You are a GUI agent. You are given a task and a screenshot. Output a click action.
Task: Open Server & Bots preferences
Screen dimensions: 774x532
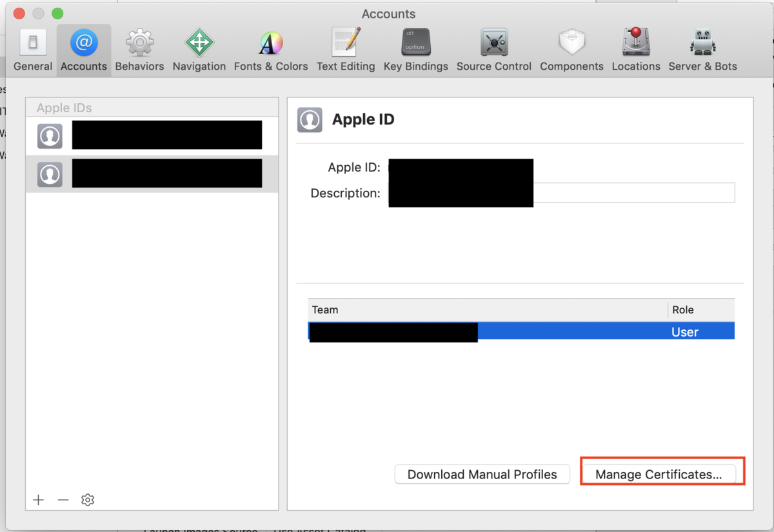[x=702, y=50]
